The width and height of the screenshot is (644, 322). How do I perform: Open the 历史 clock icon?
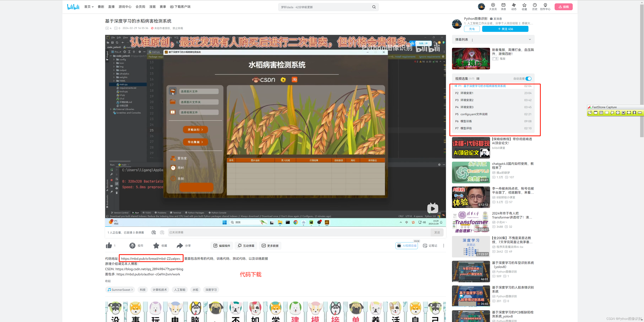pos(535,5)
